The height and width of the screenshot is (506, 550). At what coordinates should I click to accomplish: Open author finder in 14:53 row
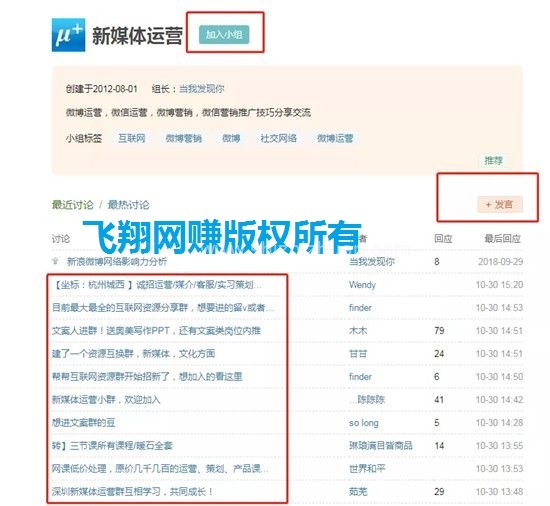[x=360, y=308]
